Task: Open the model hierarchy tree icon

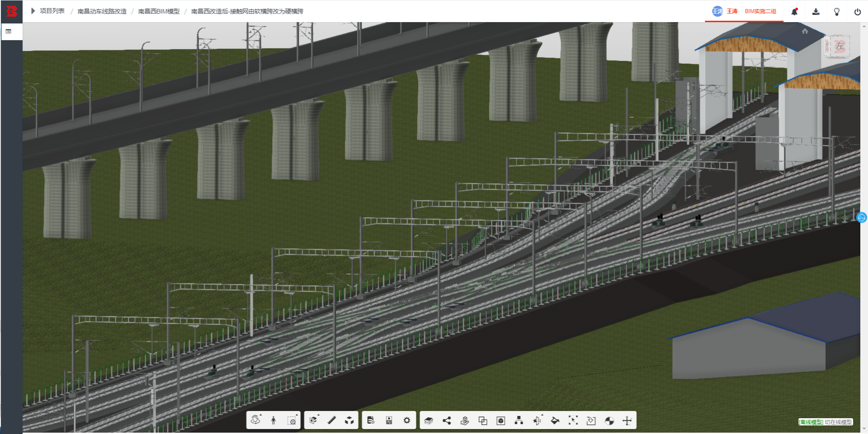Action: coord(519,420)
